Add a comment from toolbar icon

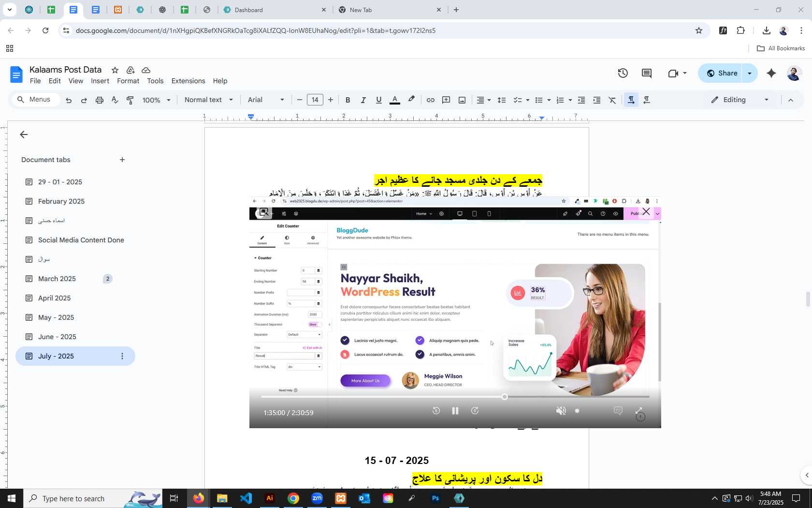pos(446,100)
